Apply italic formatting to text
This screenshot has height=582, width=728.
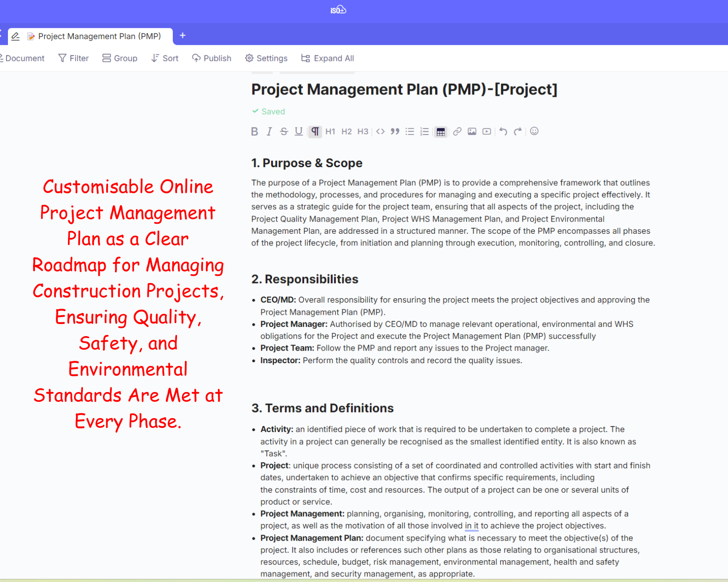[269, 132]
